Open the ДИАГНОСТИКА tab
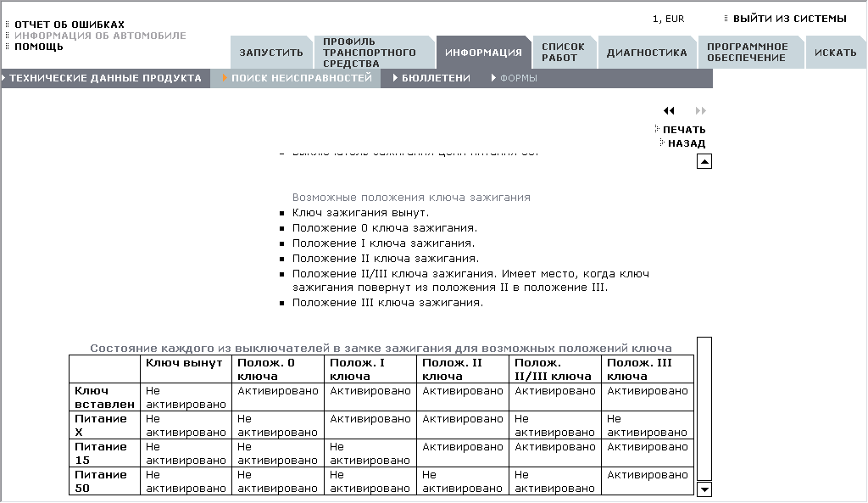 click(647, 53)
